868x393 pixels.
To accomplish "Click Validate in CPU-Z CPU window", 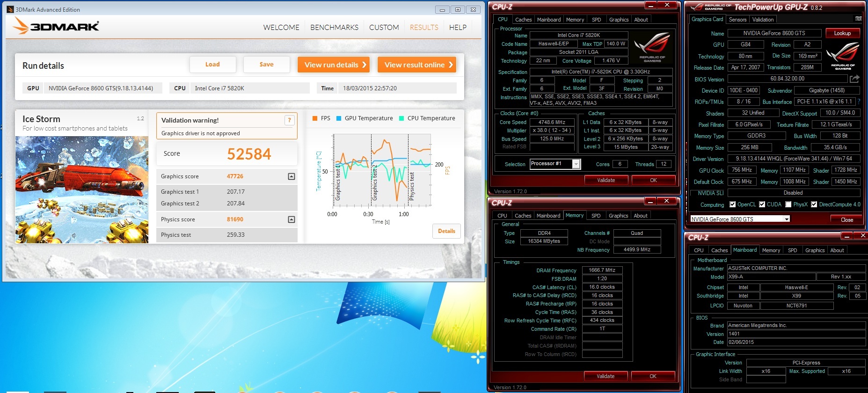I will [x=606, y=180].
